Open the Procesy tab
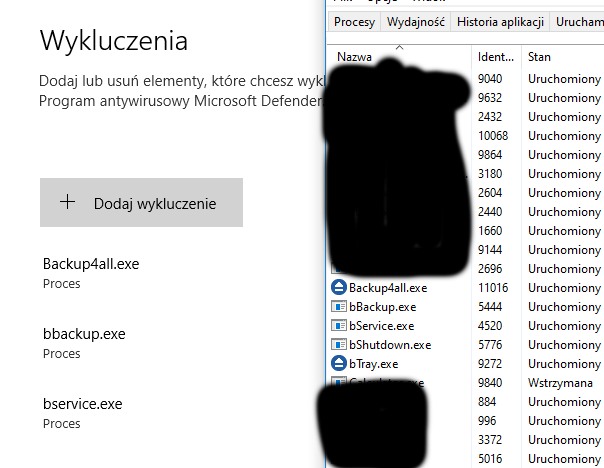 pyautogui.click(x=354, y=22)
